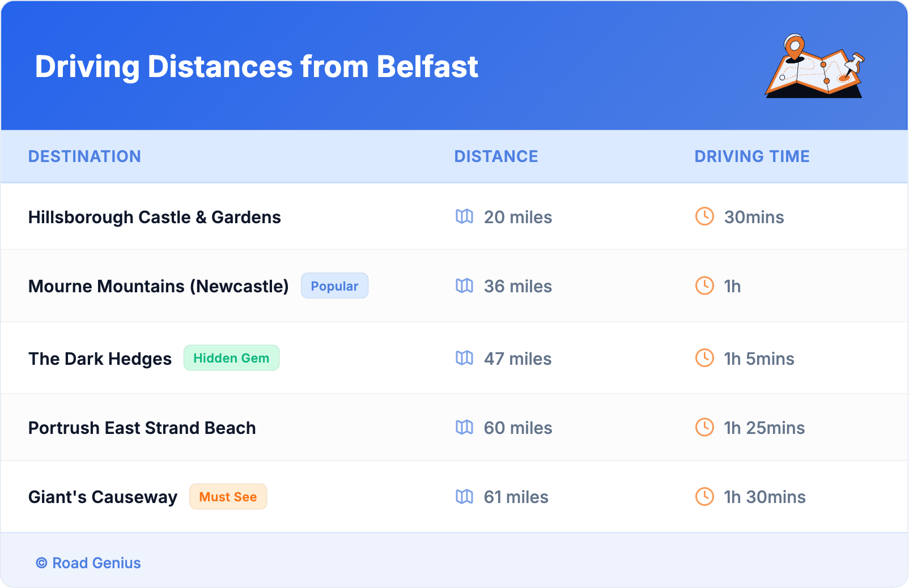Click the Must See badge
Image resolution: width=909 pixels, height=588 pixels.
point(228,497)
